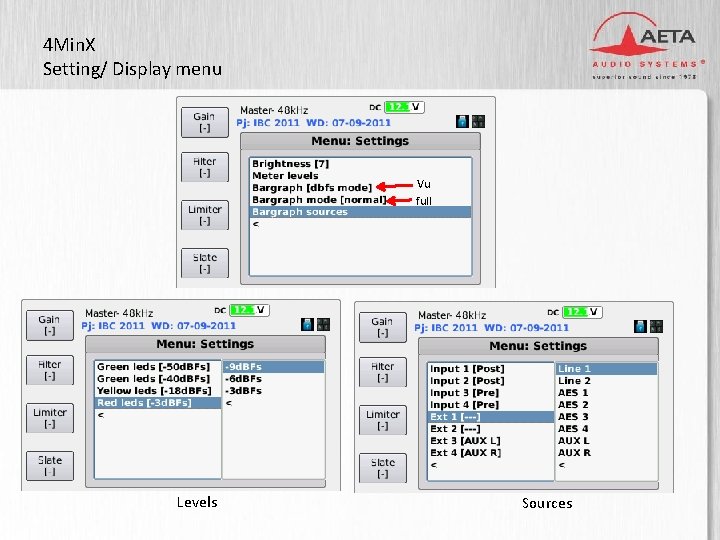Click the DC voltage indicator in the Levels panel
This screenshot has width=720, height=540.
[x=249, y=310]
